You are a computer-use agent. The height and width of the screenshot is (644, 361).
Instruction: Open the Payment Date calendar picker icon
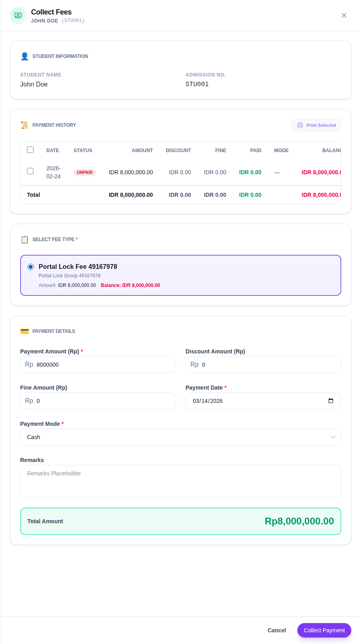tap(331, 401)
